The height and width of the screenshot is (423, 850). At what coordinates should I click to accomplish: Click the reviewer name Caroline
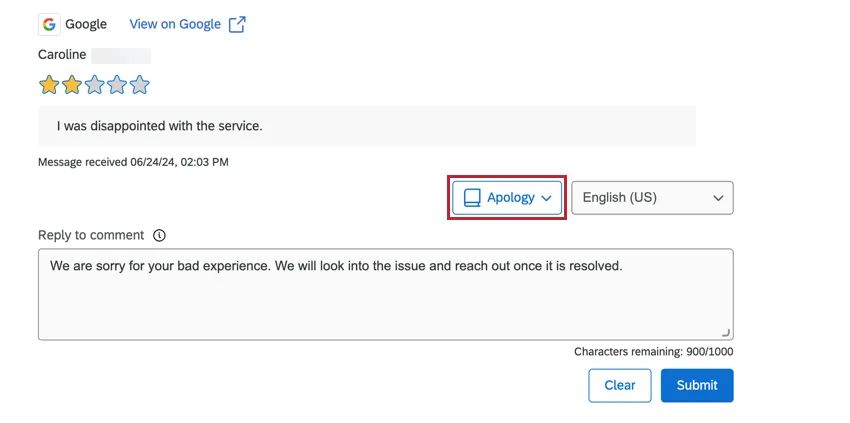64,55
